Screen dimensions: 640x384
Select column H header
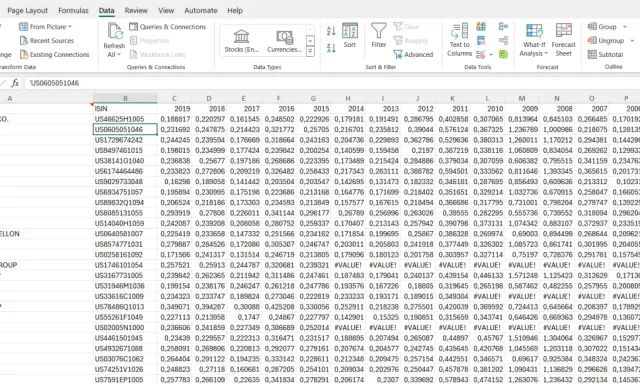click(x=348, y=98)
